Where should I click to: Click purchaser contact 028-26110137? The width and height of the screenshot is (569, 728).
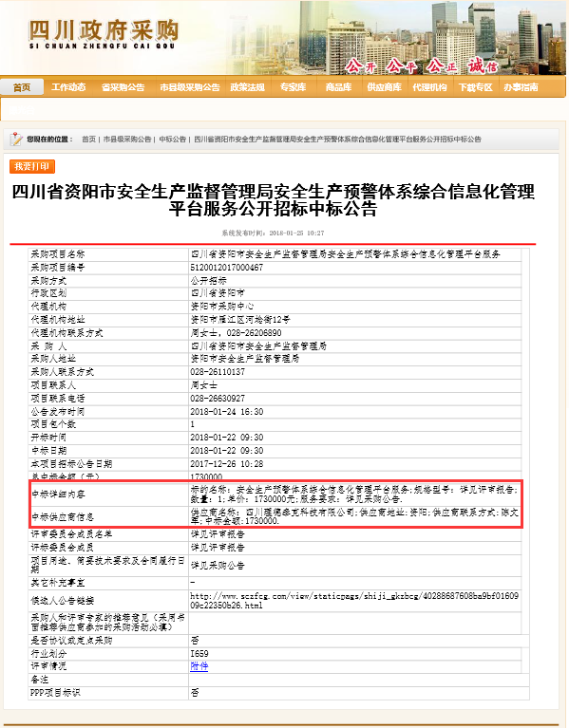tap(218, 372)
